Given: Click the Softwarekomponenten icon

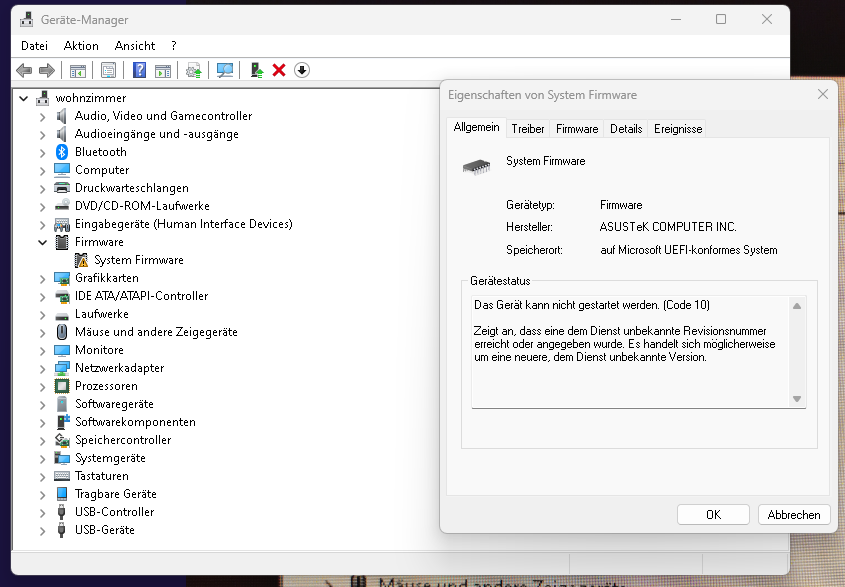Looking at the screenshot, I should (63, 422).
